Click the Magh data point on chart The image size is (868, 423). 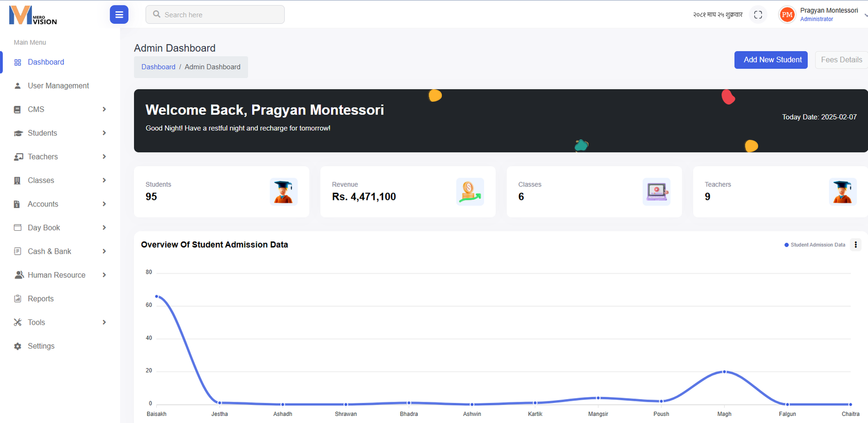[x=724, y=372]
